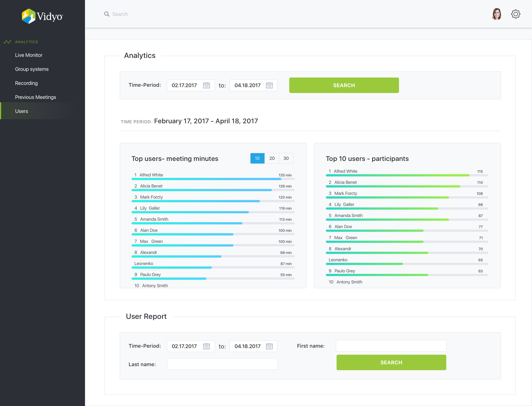
Task: Click participants count 108
Action: coord(480,194)
